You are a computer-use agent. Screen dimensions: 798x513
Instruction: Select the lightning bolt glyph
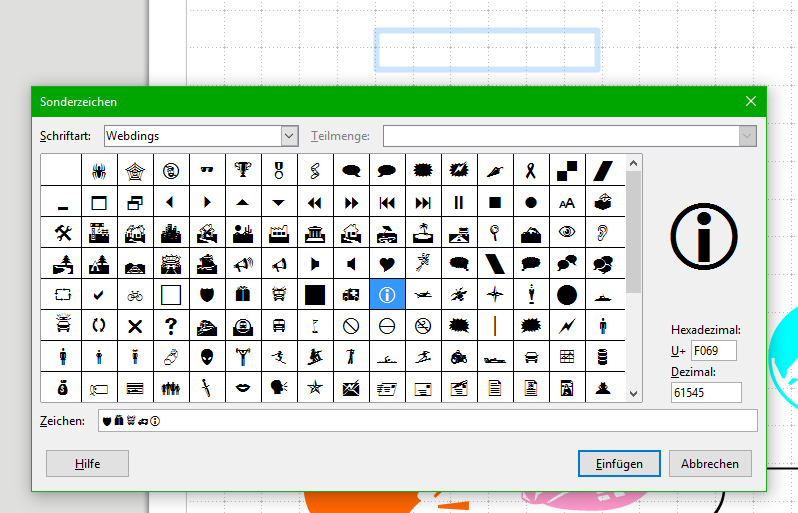click(x=566, y=326)
